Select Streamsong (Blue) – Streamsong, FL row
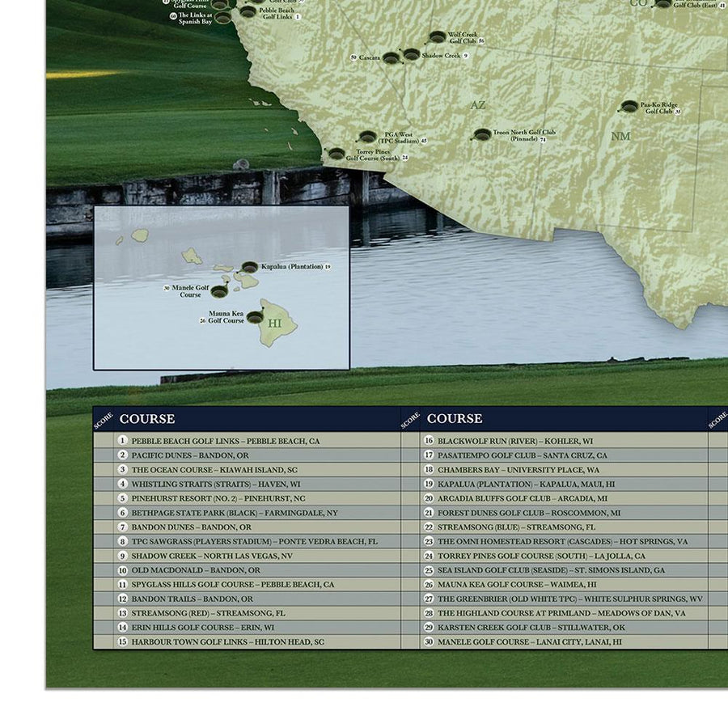 coord(555,527)
